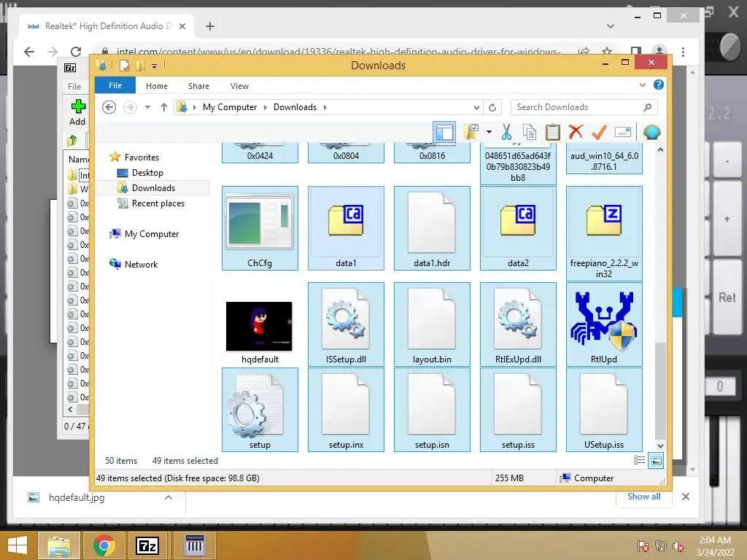Go up one folder level

[x=164, y=107]
